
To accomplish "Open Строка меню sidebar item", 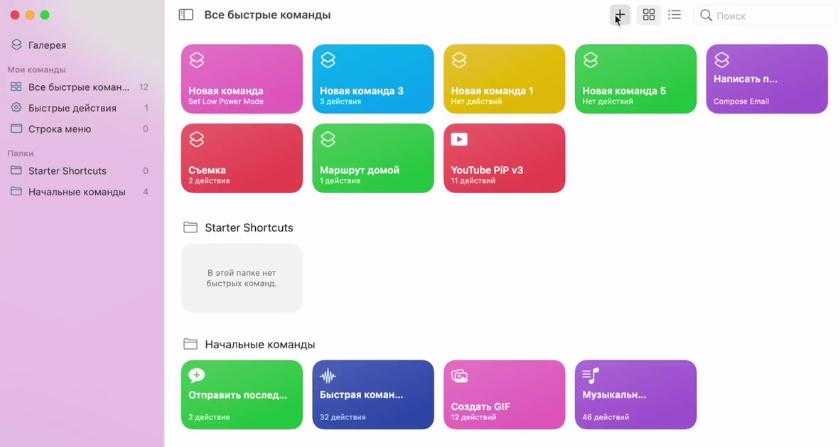I will (59, 128).
